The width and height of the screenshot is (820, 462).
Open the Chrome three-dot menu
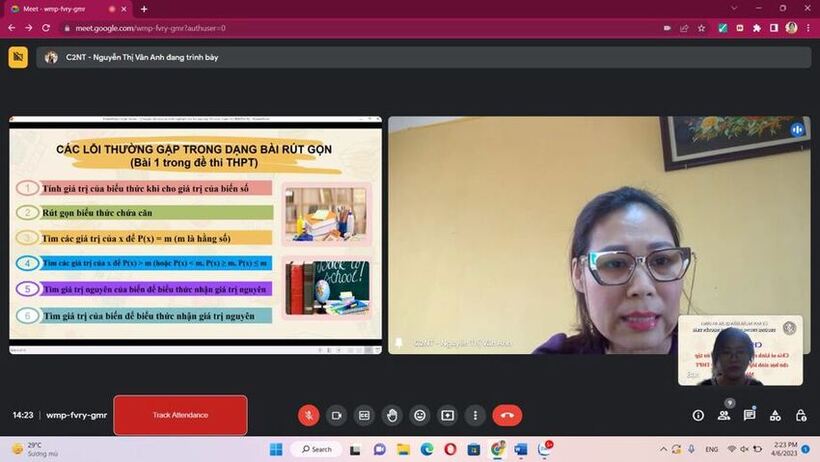(x=808, y=28)
